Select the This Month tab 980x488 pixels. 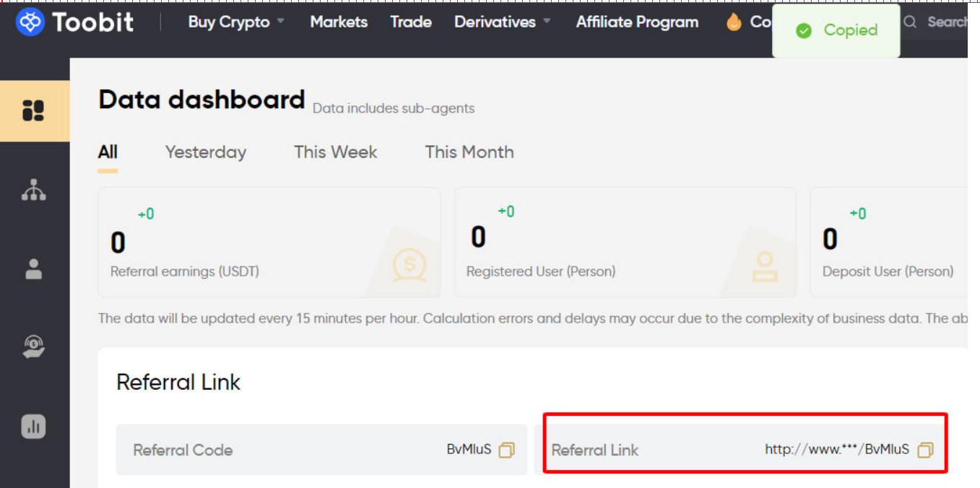tap(469, 152)
